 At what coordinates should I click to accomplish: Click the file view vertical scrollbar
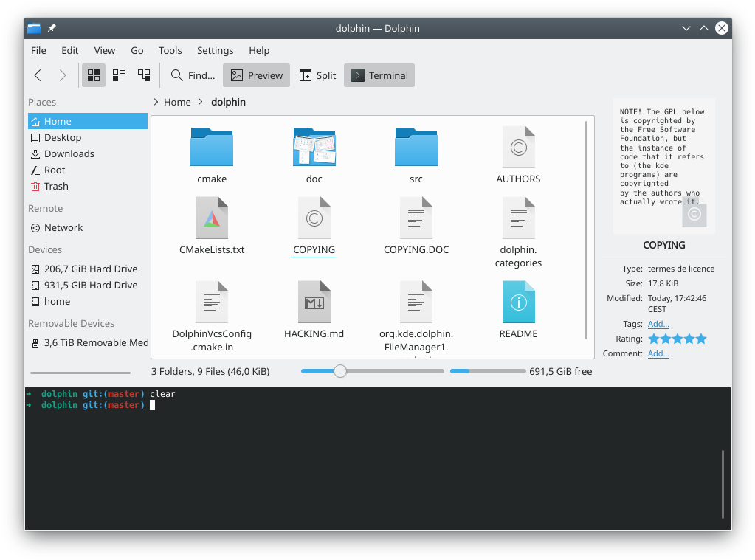[586, 230]
